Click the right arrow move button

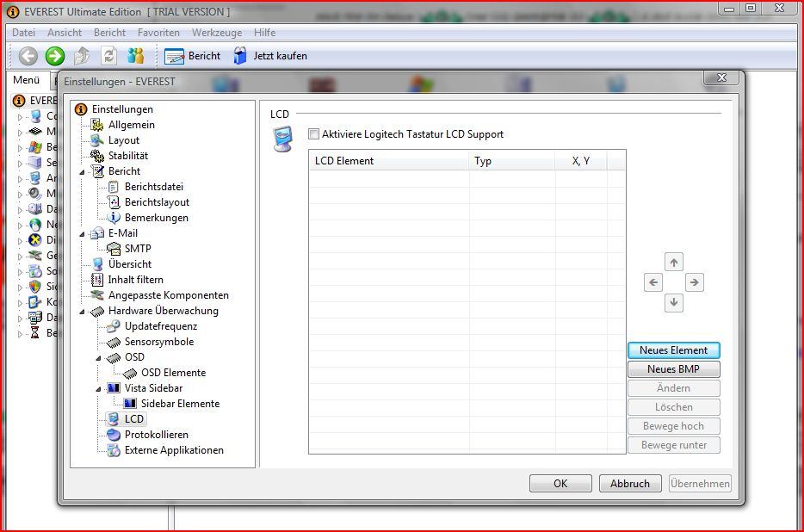pos(695,282)
